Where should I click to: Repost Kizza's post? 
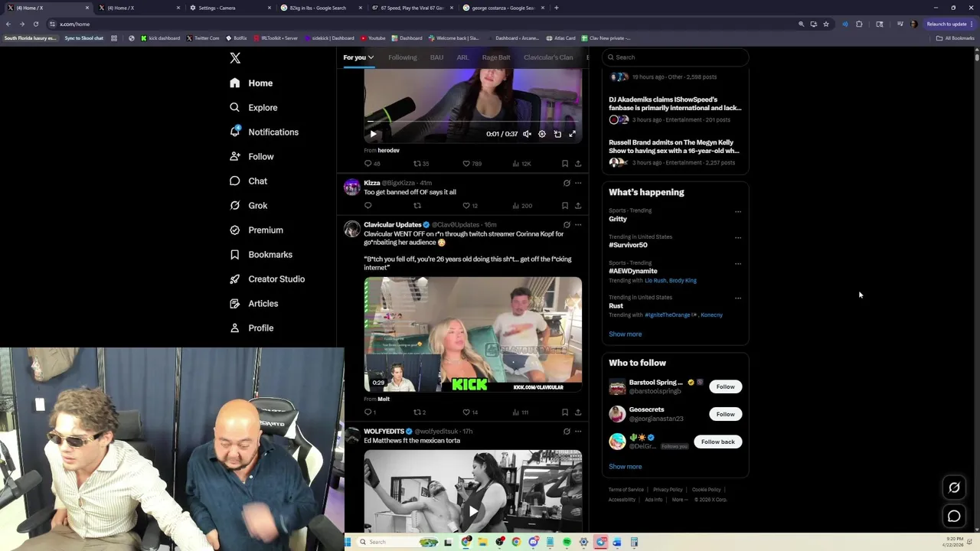click(417, 205)
